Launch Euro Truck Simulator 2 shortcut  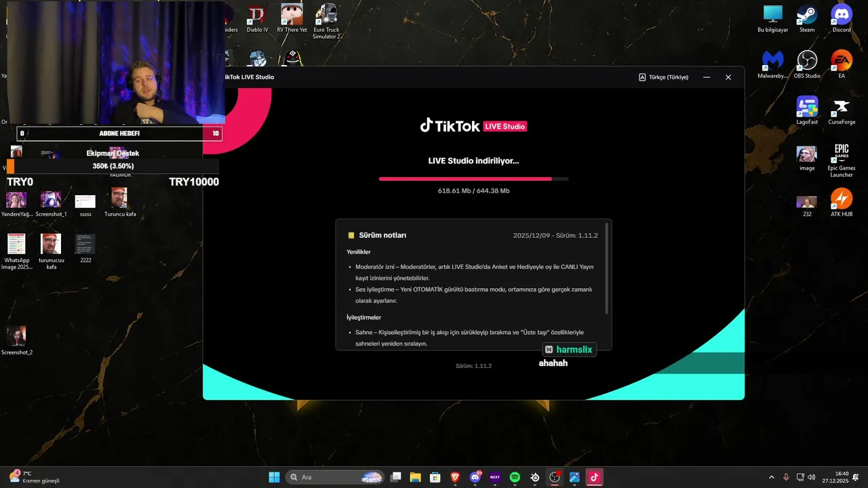[x=326, y=21]
